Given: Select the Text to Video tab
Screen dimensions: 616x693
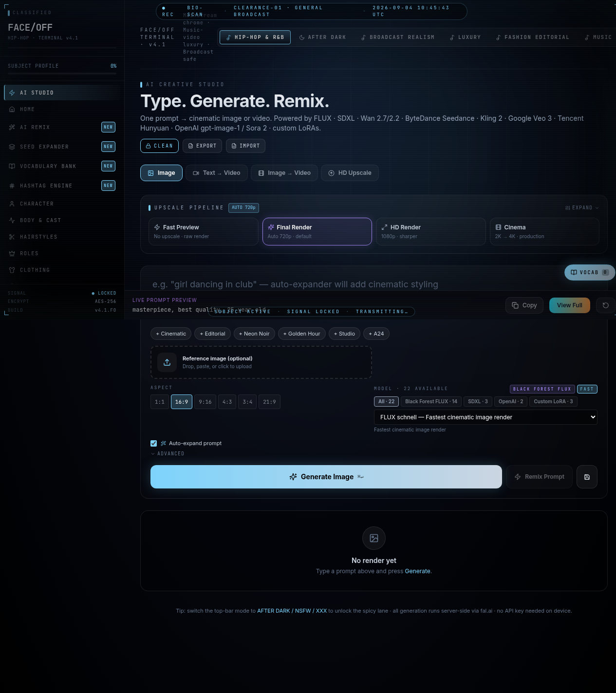Looking at the screenshot, I should click(216, 173).
